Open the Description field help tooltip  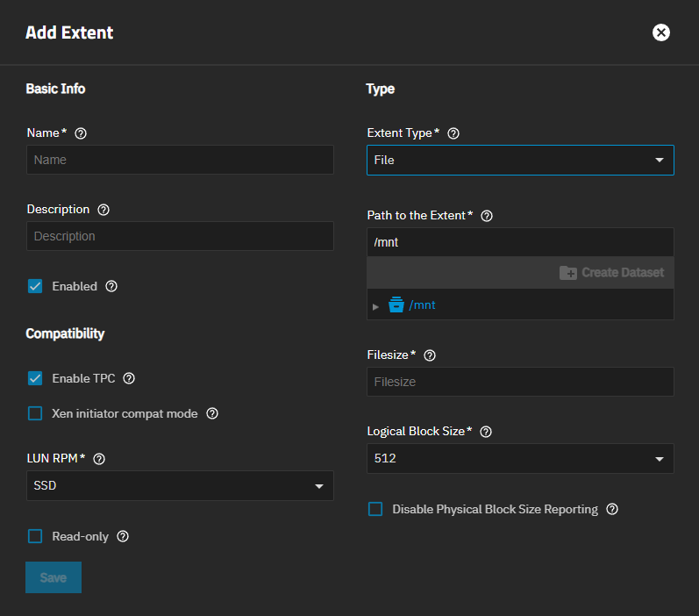click(x=103, y=210)
